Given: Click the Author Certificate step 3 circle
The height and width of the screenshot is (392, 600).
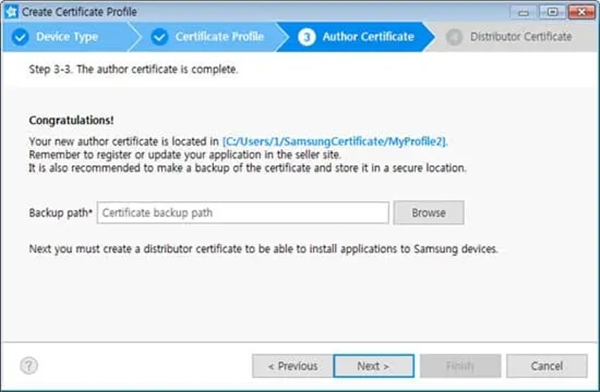Looking at the screenshot, I should [307, 37].
